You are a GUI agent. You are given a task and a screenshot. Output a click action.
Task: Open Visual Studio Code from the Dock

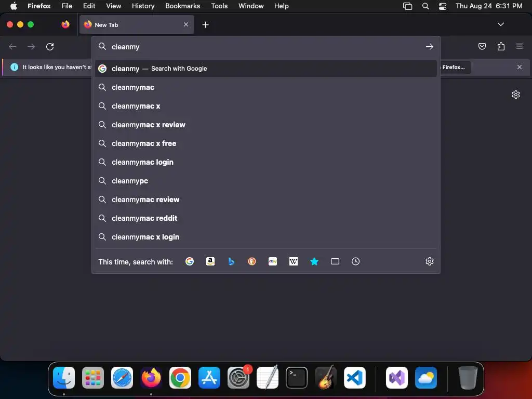point(354,378)
